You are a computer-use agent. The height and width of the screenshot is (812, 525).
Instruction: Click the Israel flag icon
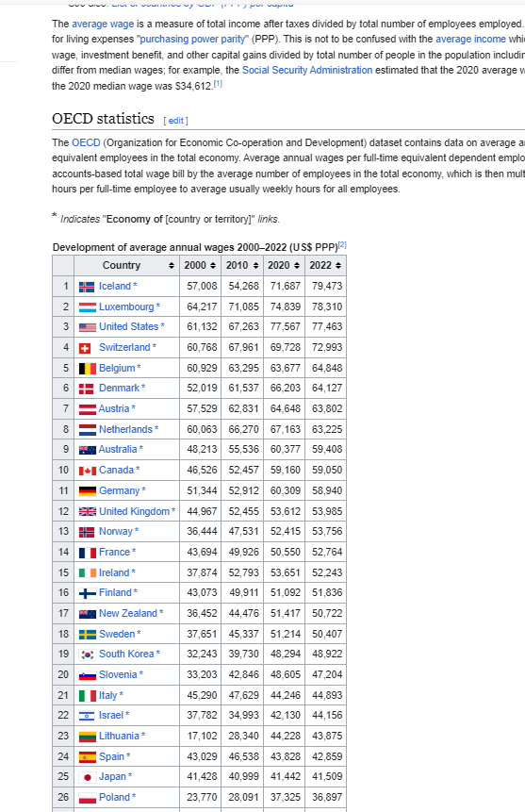(x=87, y=716)
